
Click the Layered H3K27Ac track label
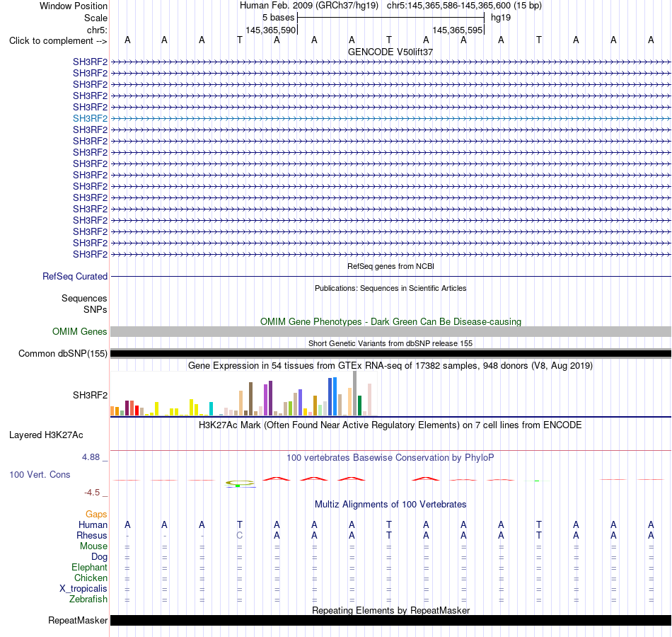46,435
